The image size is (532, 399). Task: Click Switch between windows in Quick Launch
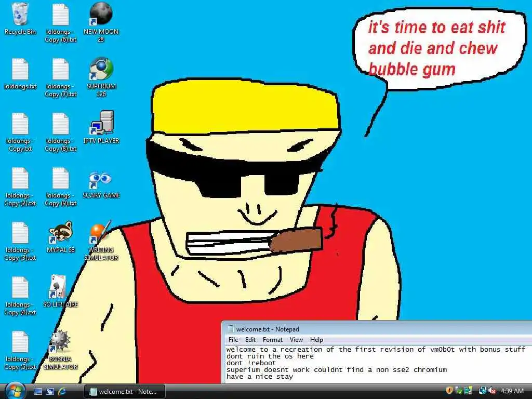50,392
